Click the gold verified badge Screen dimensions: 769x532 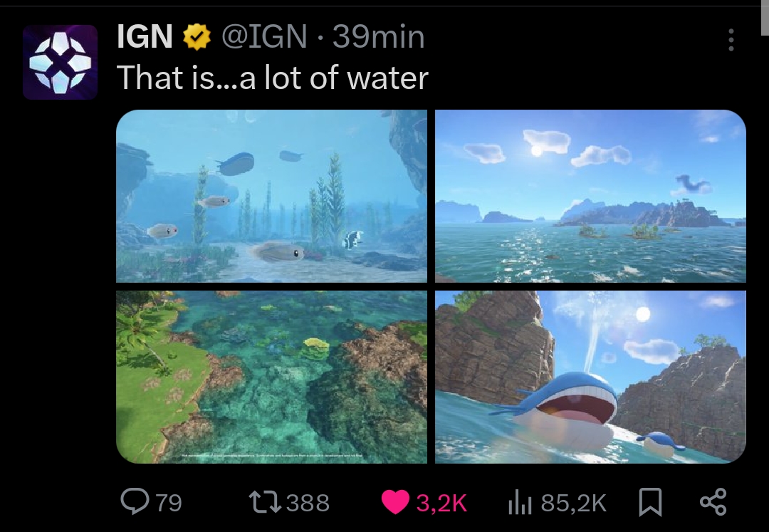(x=197, y=37)
